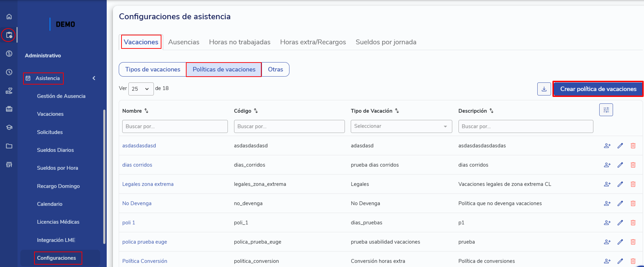This screenshot has height=267, width=644.
Task: Open the dollar sign payroll icon
Action: coord(9,54)
